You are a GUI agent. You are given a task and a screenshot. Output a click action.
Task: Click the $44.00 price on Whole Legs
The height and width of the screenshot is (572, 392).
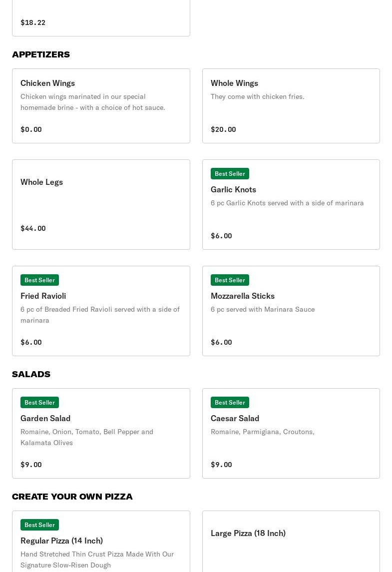tap(33, 229)
